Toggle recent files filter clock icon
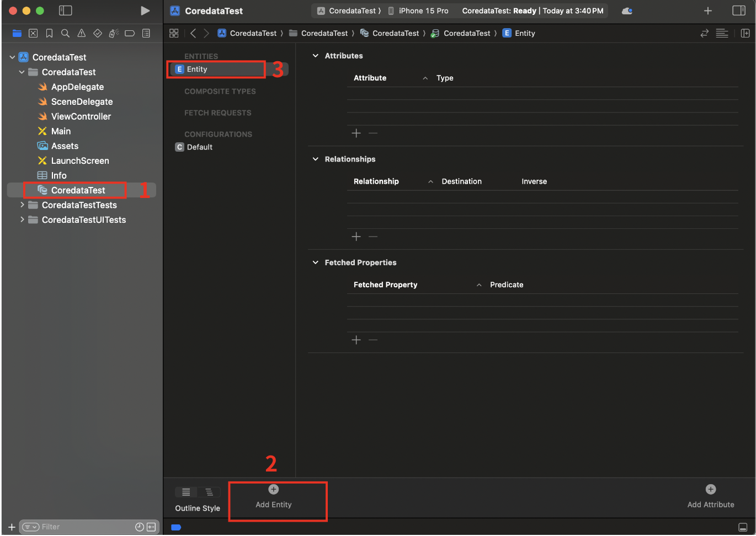This screenshot has width=756, height=536. pos(140,527)
